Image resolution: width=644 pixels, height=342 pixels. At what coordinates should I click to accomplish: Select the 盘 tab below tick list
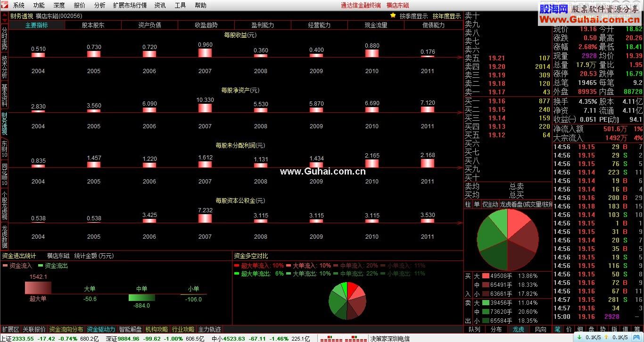(x=591, y=329)
